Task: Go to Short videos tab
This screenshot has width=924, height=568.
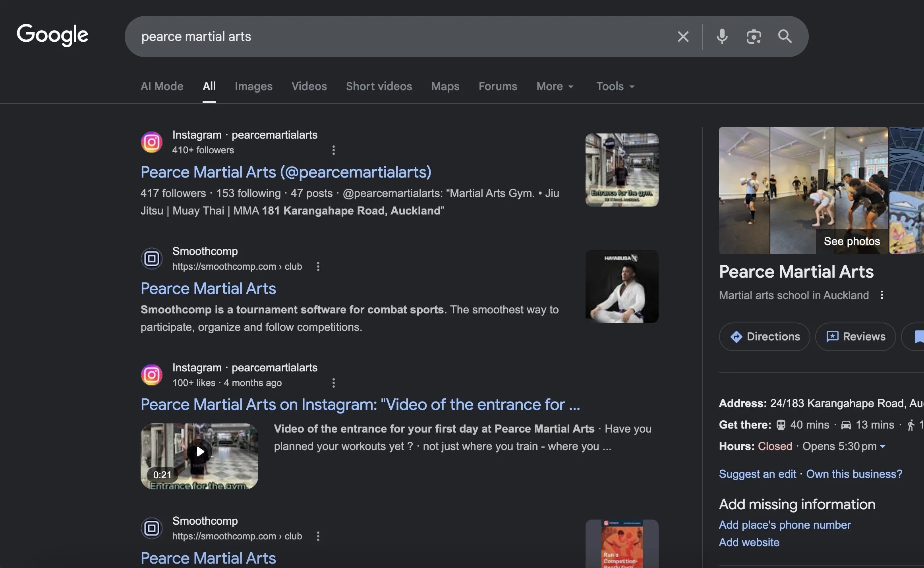Action: pyautogui.click(x=379, y=86)
